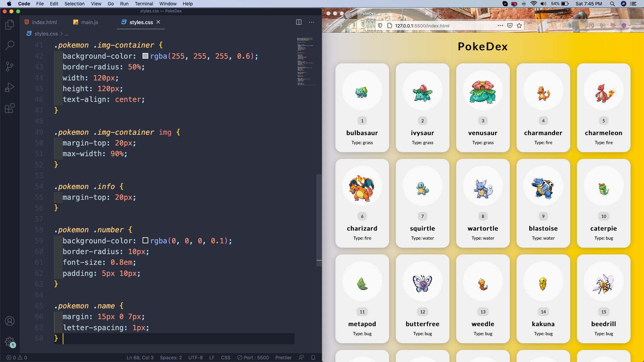The image size is (644, 362).
Task: Select the charizard card
Action: click(x=362, y=203)
